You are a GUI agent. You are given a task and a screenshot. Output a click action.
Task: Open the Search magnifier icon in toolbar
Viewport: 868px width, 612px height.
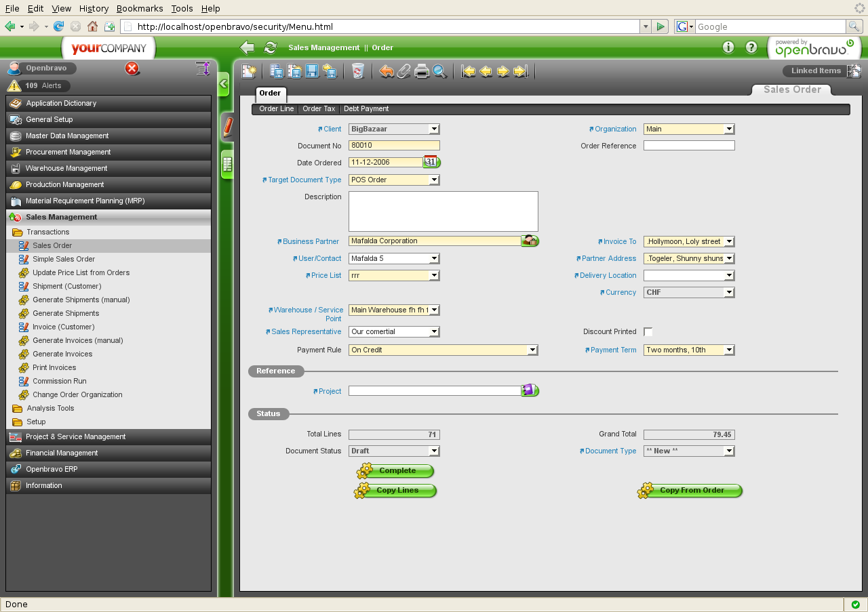pos(439,71)
